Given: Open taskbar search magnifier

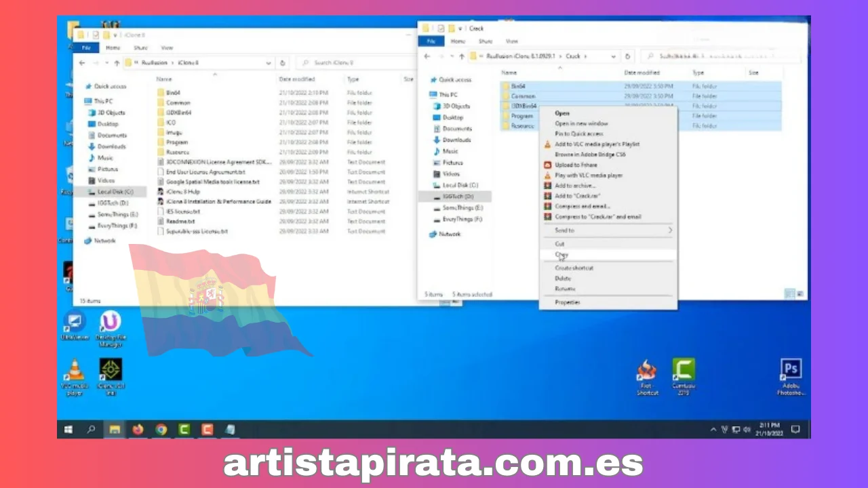Looking at the screenshot, I should 92,429.
